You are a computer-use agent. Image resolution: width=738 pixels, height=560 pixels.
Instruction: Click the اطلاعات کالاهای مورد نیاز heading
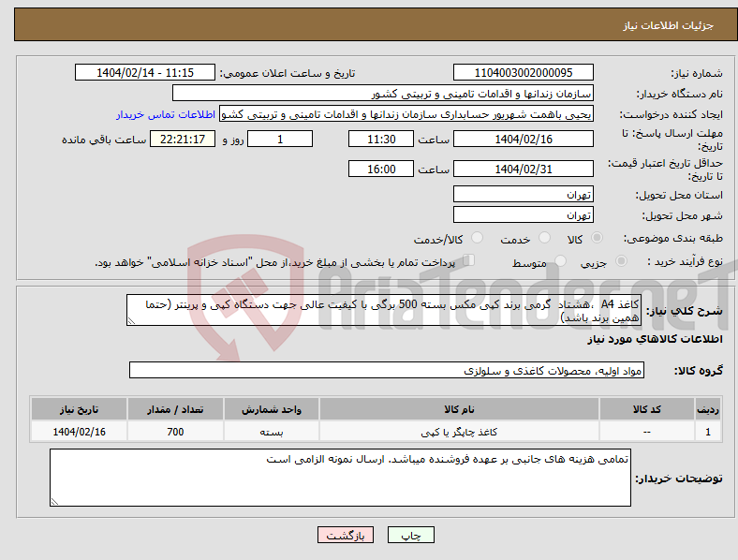click(x=655, y=339)
